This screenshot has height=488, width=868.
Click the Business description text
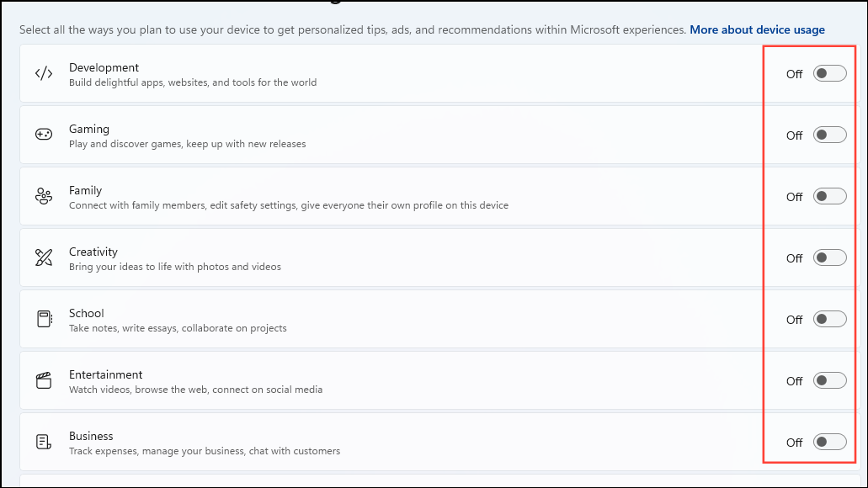point(205,451)
